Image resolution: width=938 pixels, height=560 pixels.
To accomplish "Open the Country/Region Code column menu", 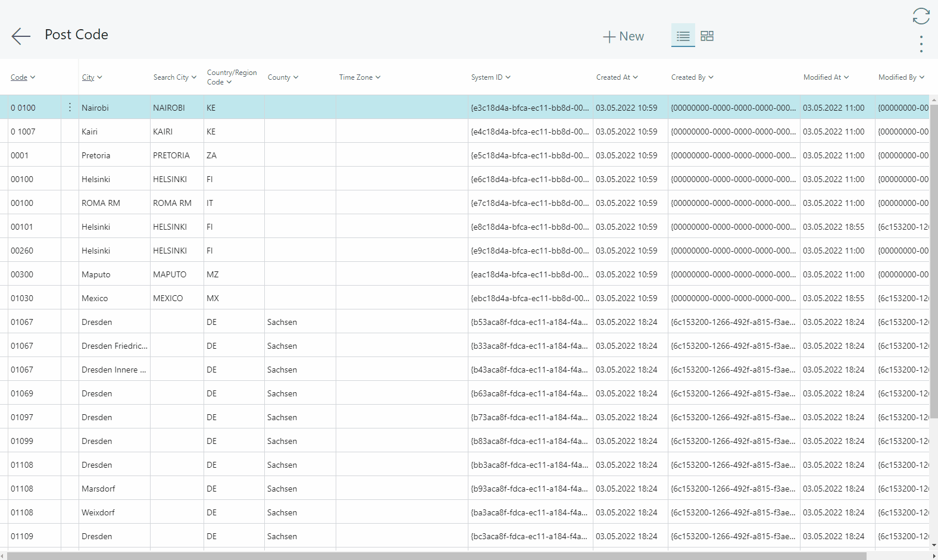I will point(232,77).
